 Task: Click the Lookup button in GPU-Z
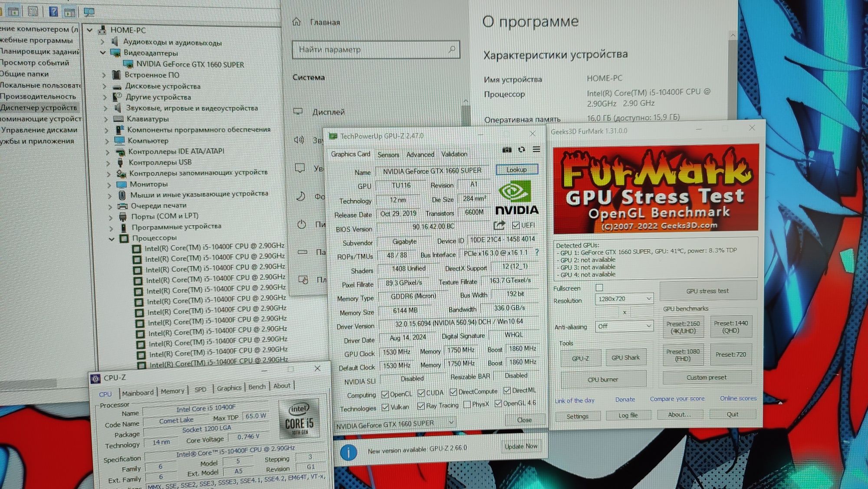click(x=516, y=169)
